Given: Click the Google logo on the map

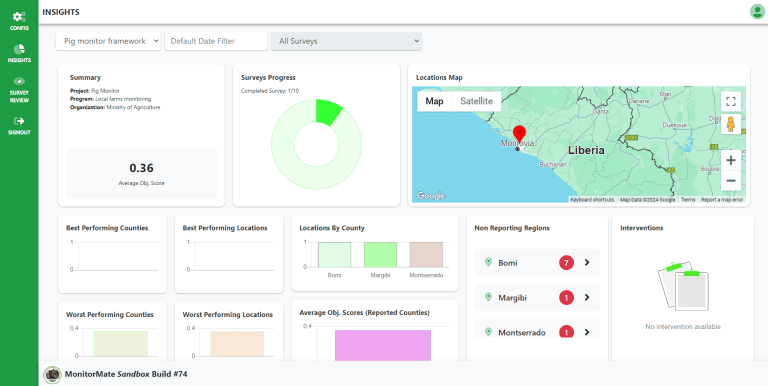Looking at the screenshot, I should point(431,196).
